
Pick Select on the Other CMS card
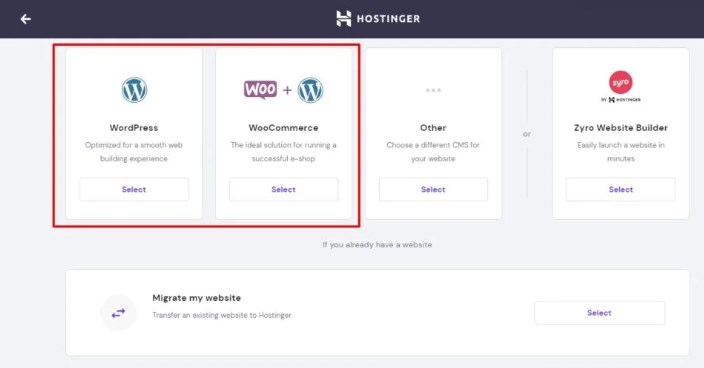(433, 189)
